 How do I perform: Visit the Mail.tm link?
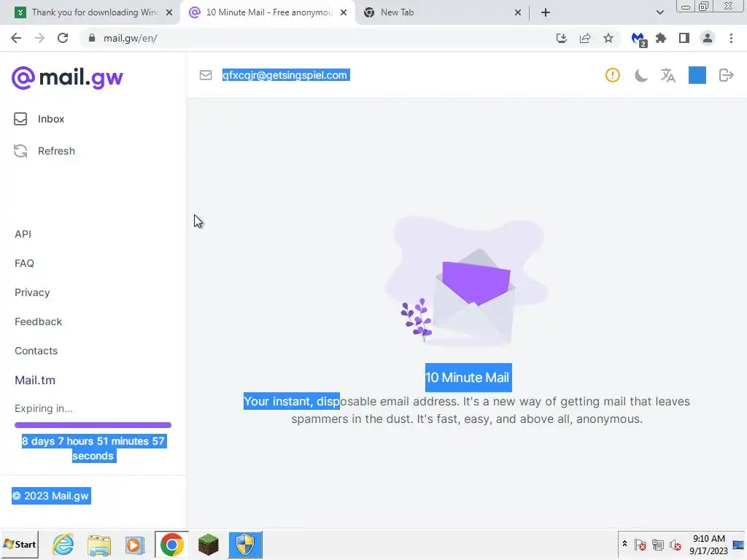[35, 380]
